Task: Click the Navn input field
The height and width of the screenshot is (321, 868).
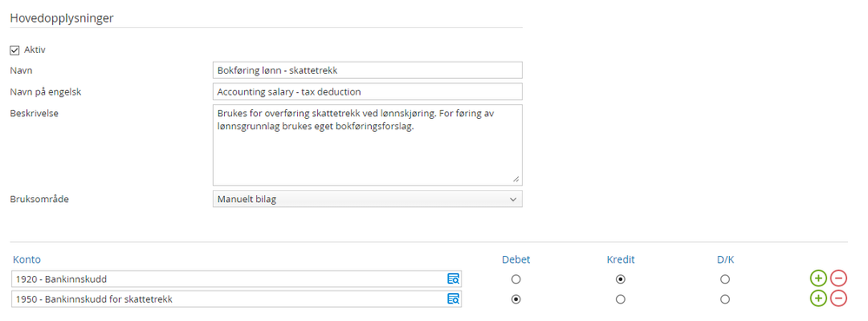Action: [x=368, y=70]
